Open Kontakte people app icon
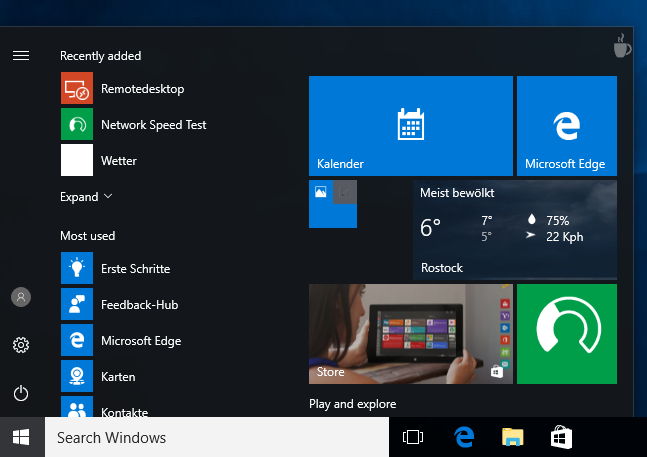This screenshot has height=457, width=647. (77, 406)
